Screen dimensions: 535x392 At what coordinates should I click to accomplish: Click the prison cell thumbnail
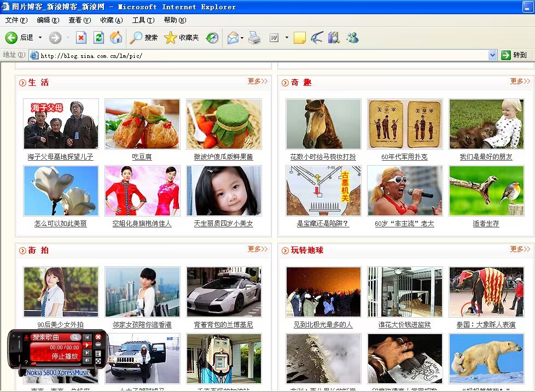pyautogui.click(x=405, y=292)
